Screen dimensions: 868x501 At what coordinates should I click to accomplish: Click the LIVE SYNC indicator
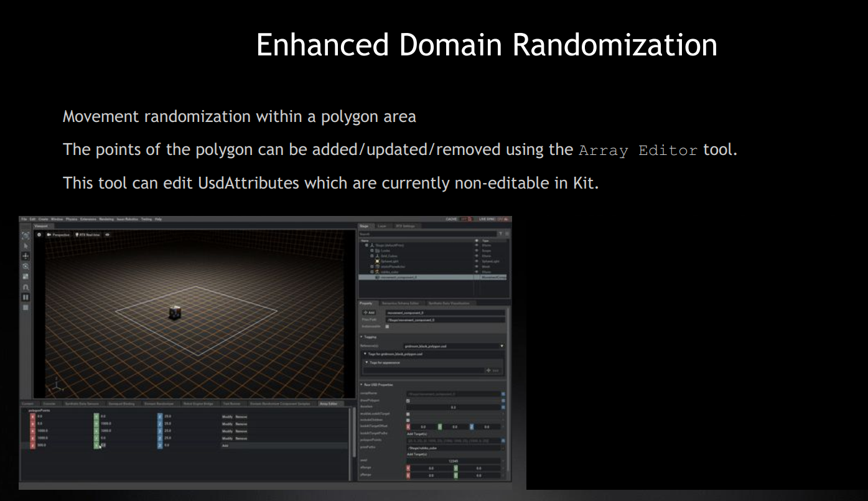coord(493,219)
